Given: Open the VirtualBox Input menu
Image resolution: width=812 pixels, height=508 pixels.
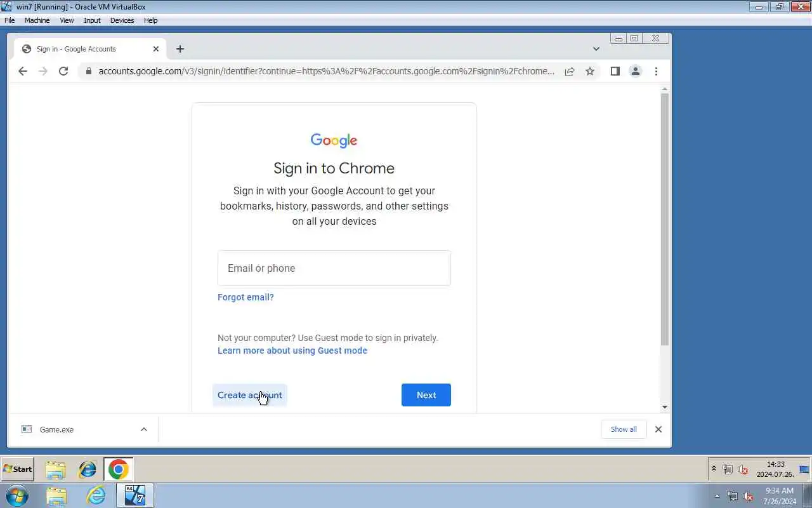Looking at the screenshot, I should (x=92, y=20).
